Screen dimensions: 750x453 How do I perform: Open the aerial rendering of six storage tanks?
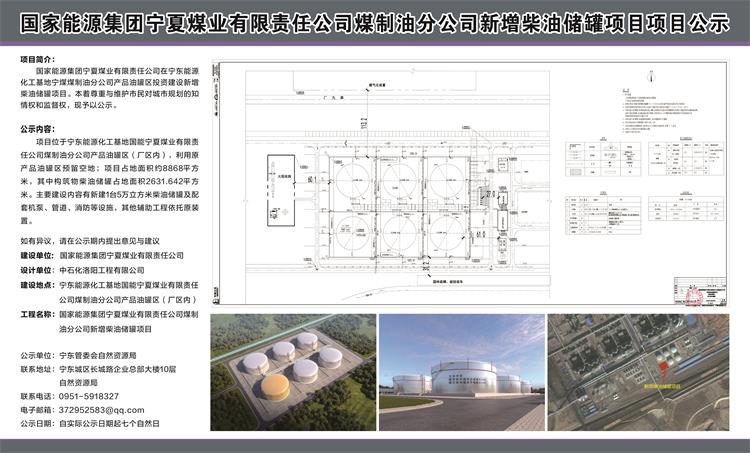click(x=293, y=372)
